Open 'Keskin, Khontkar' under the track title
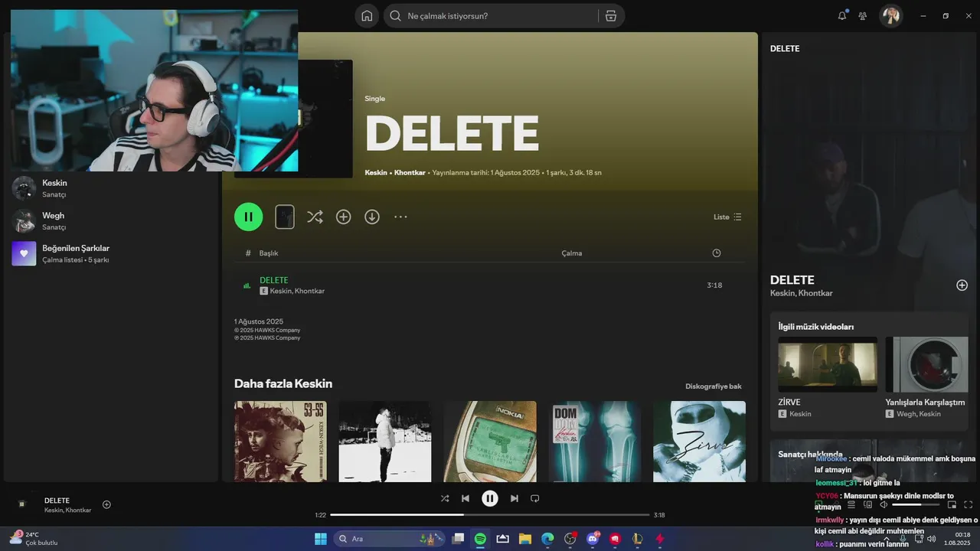 (297, 291)
